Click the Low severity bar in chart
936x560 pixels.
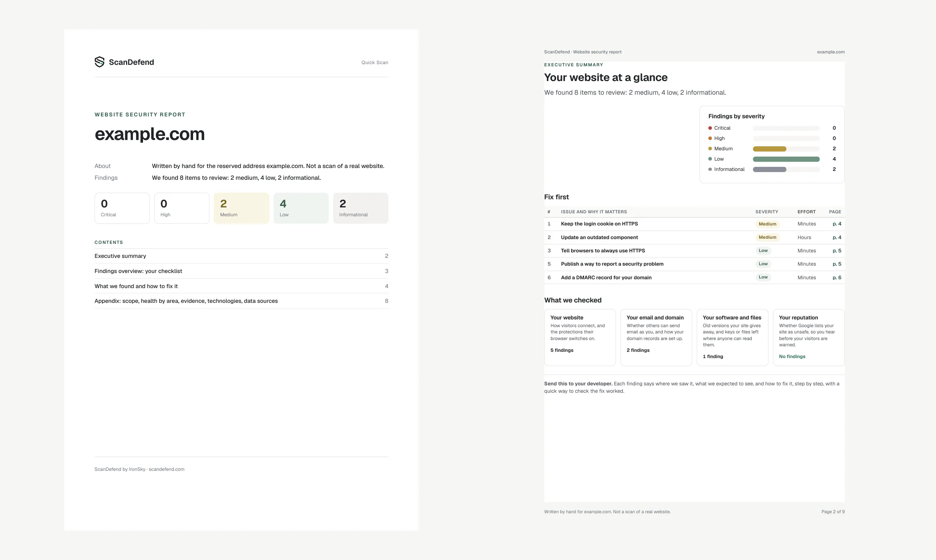click(x=786, y=159)
